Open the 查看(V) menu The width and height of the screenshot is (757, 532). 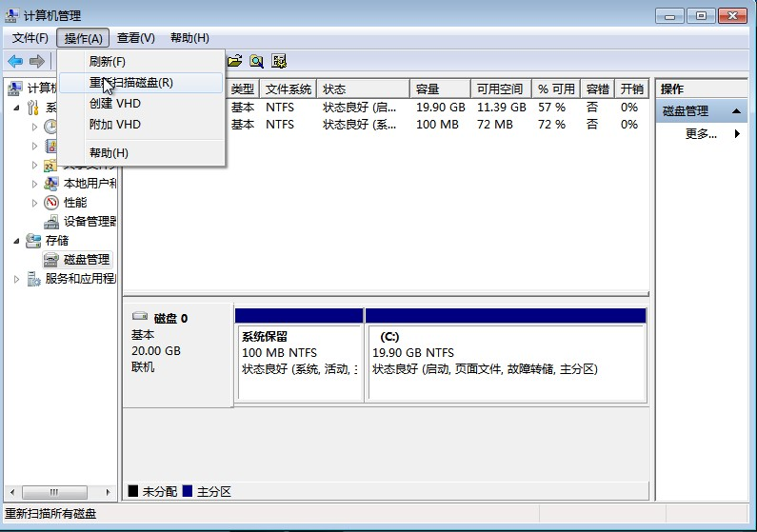pos(135,38)
